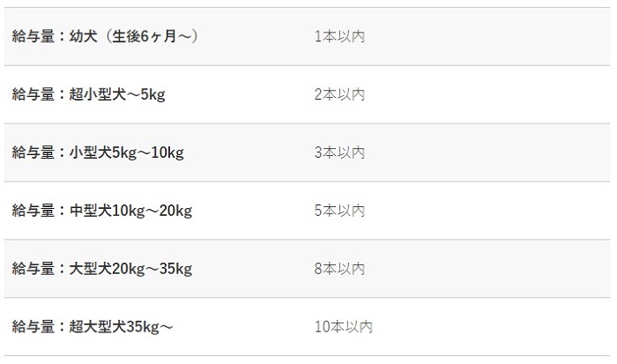Click the 5本以内 dosage value

click(x=339, y=211)
